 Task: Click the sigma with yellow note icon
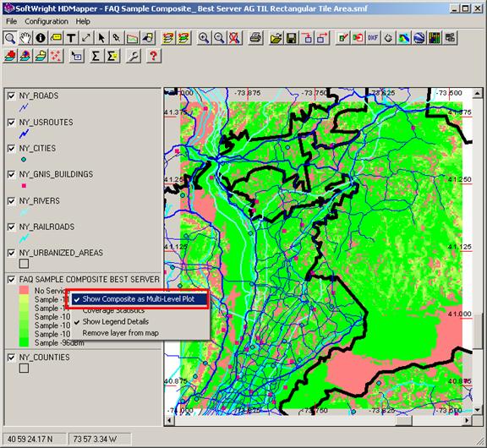point(112,56)
